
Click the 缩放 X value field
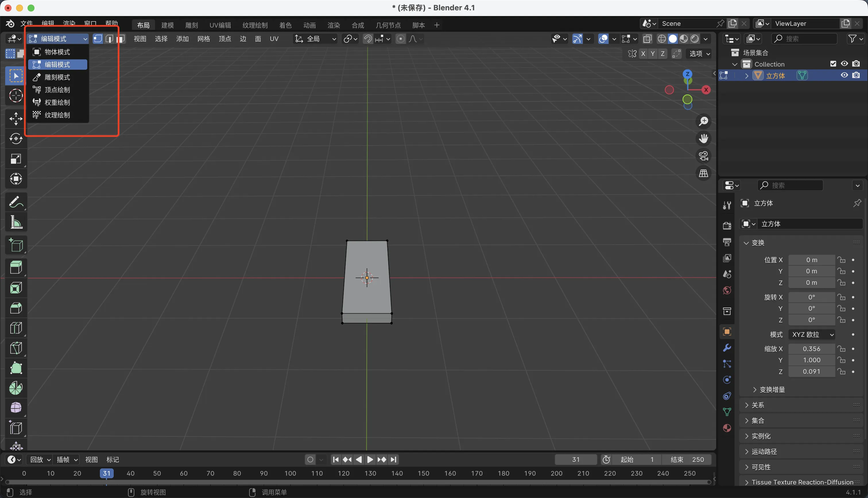[x=811, y=349]
